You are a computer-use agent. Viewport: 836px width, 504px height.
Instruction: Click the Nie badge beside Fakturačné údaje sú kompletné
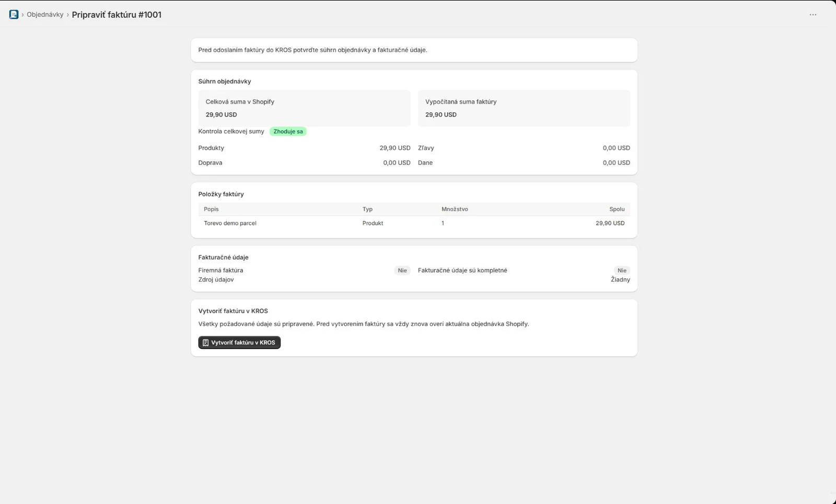[x=622, y=271]
